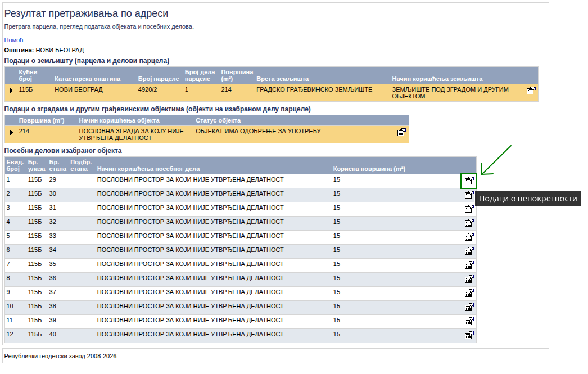Open property data icon for unit 40
Image resolution: width=588 pixels, height=374 pixels.
tap(469, 335)
